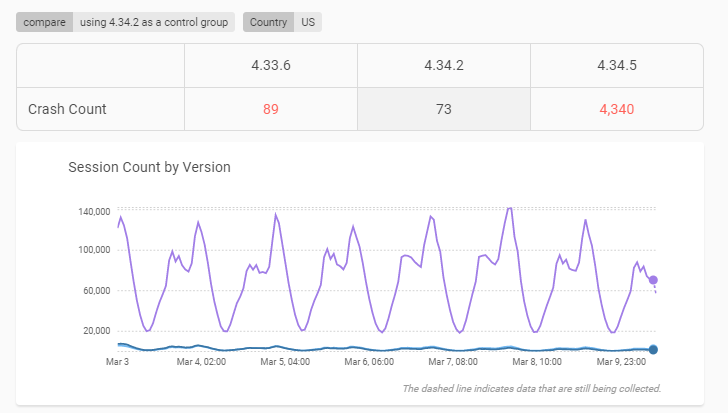
Task: Click the Mar 3 x-axis label
Action: pos(117,361)
